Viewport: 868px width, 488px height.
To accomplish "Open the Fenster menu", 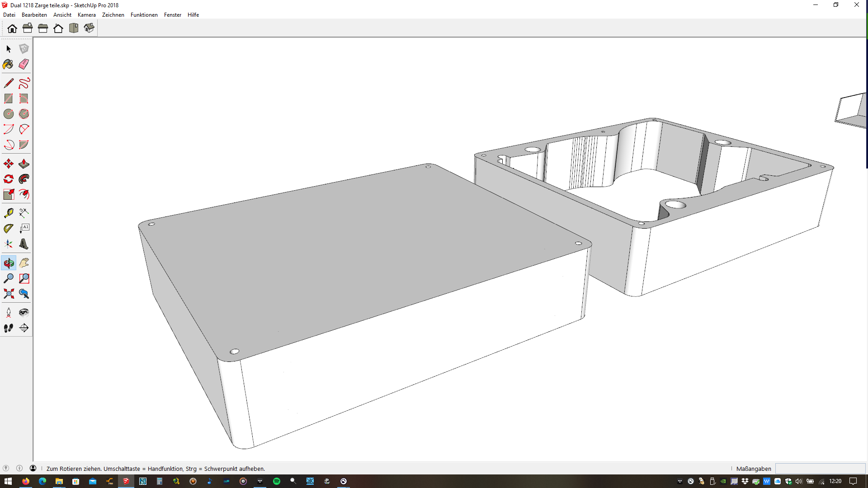I will (172, 15).
